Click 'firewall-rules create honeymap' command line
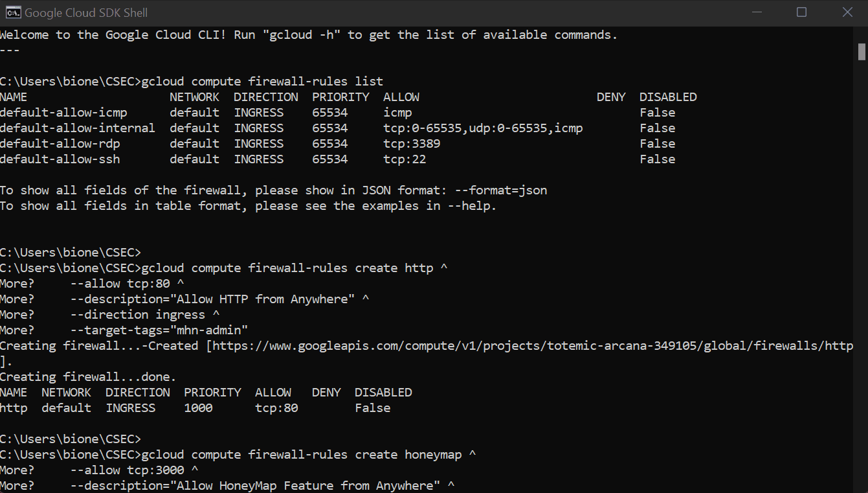The image size is (868, 493). 308,455
